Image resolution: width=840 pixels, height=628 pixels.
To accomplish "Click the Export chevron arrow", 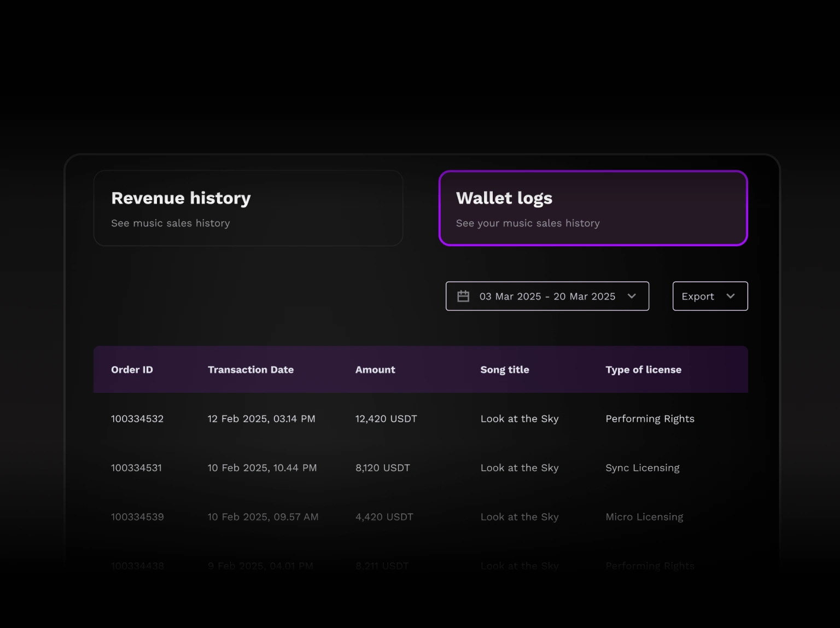I will pyautogui.click(x=730, y=296).
